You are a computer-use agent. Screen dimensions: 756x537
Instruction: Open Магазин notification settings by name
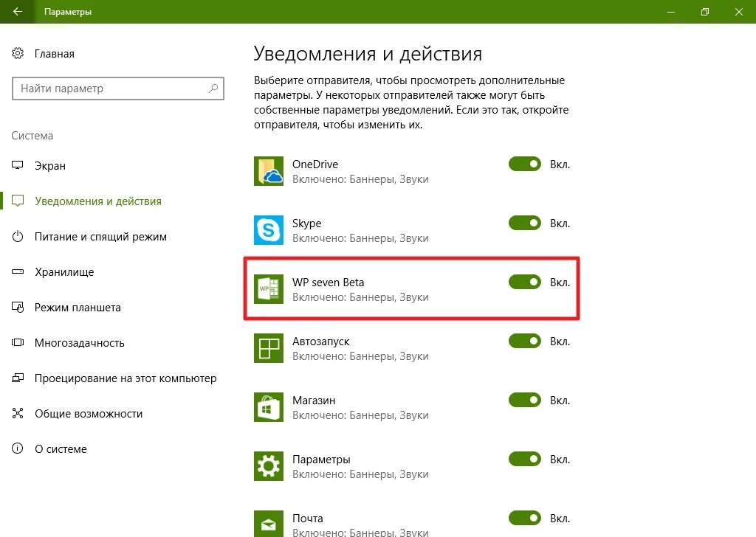(x=314, y=401)
